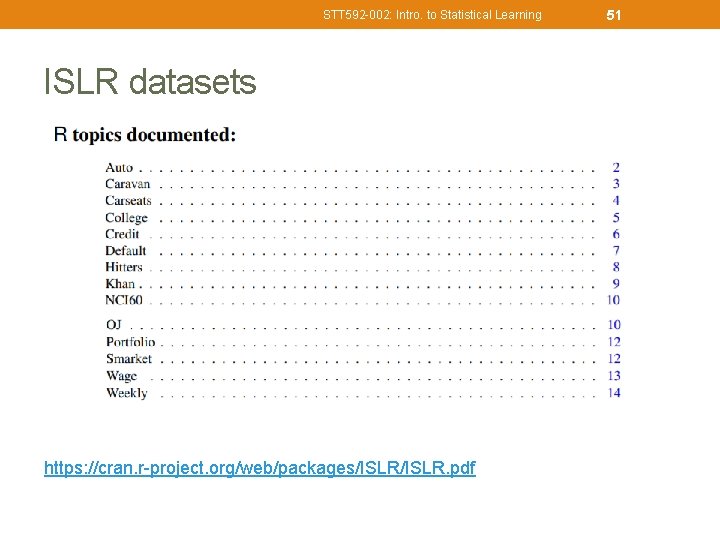Select the 'Khan' topic entry
The image size is (720, 540).
tap(120, 284)
